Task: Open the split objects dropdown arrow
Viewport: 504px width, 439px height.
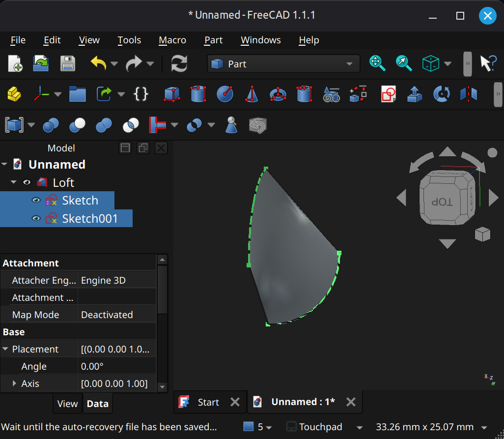Action: click(x=211, y=125)
